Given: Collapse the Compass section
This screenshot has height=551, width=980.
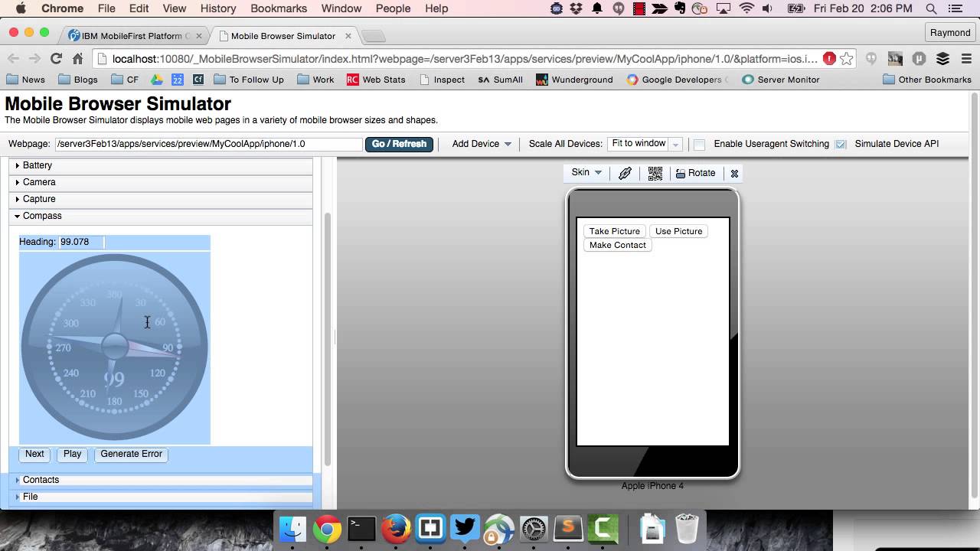Looking at the screenshot, I should [161, 216].
